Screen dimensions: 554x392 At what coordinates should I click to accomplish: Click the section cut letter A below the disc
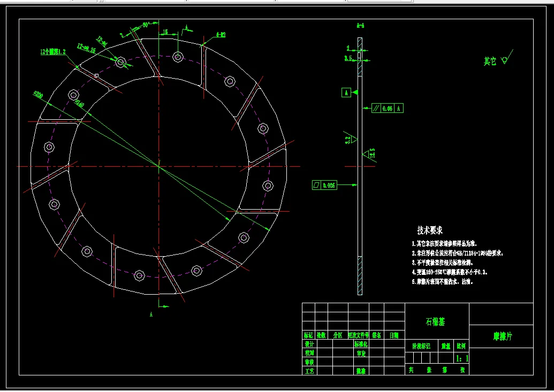(x=151, y=314)
